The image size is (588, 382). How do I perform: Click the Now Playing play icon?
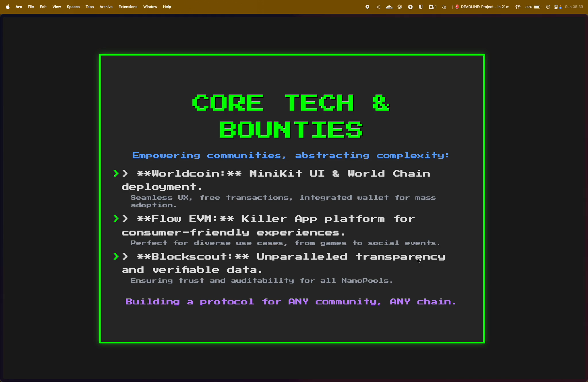pyautogui.click(x=548, y=7)
